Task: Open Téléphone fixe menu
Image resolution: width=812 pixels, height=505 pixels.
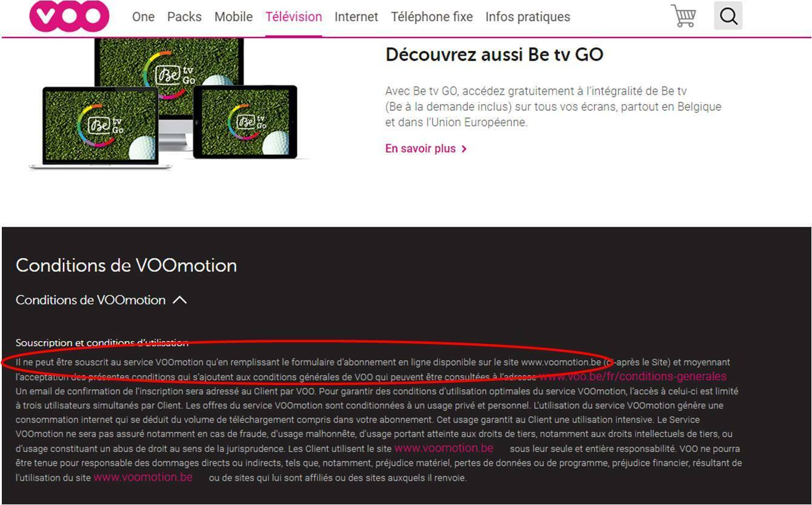Action: [x=431, y=17]
